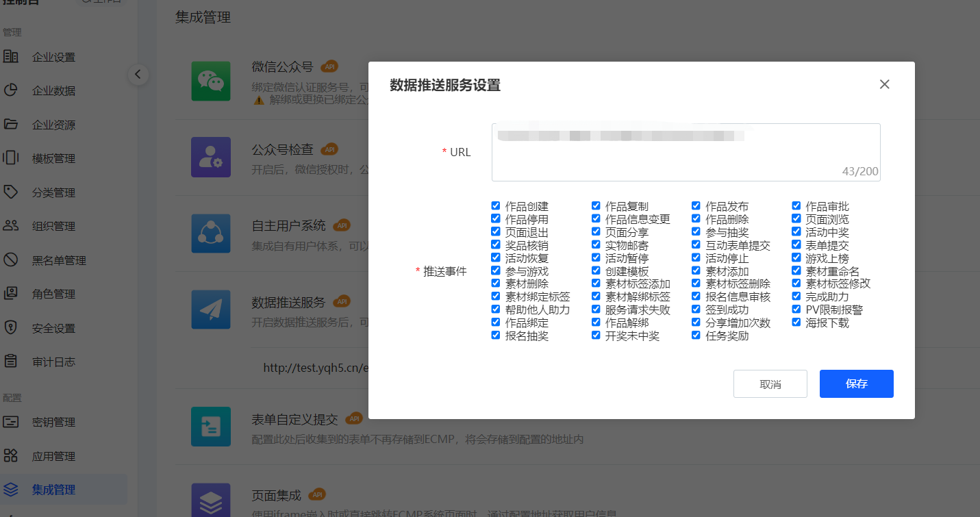Collapse the sidebar with the arrow button
The width and height of the screenshot is (980, 517).
coord(138,74)
